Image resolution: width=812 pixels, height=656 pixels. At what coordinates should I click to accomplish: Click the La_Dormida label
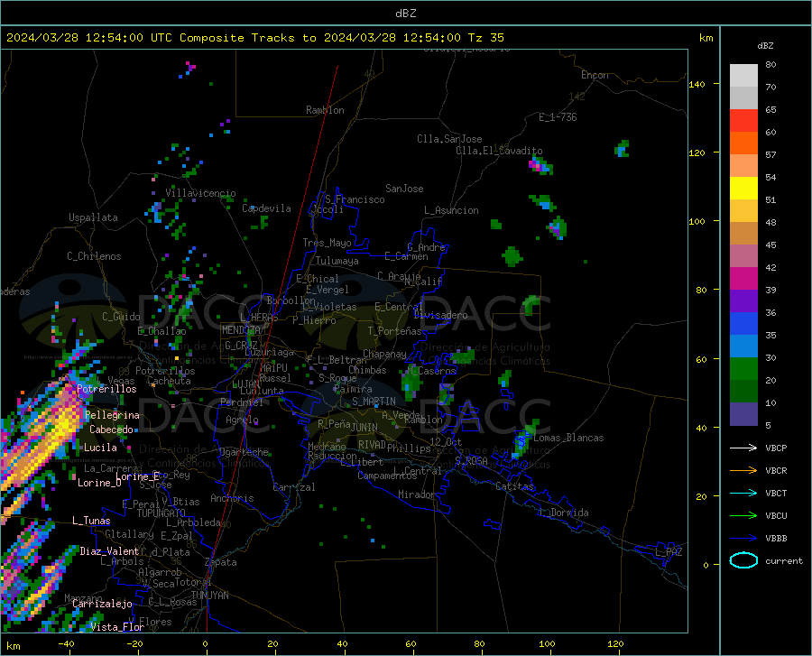click(x=563, y=513)
